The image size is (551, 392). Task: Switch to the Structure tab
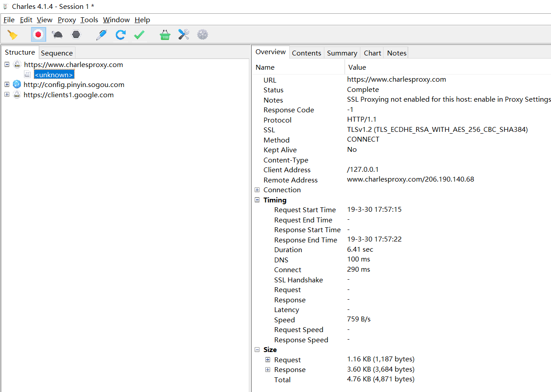click(20, 52)
